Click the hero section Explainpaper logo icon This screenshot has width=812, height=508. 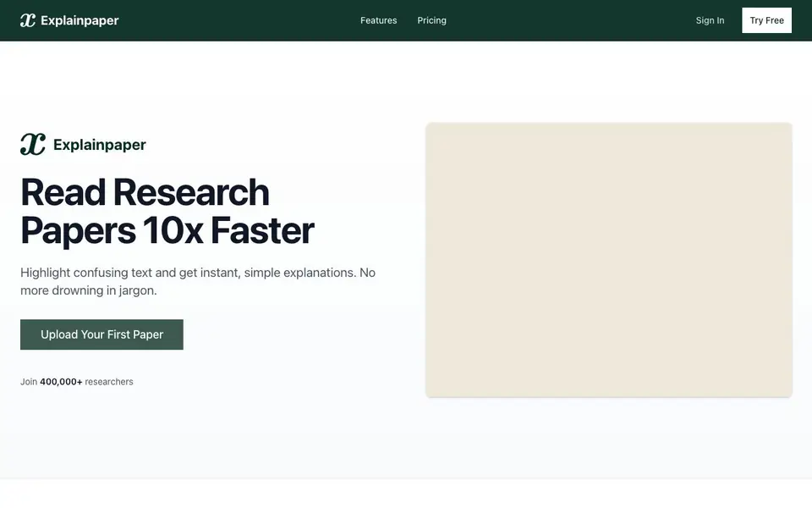coord(33,144)
